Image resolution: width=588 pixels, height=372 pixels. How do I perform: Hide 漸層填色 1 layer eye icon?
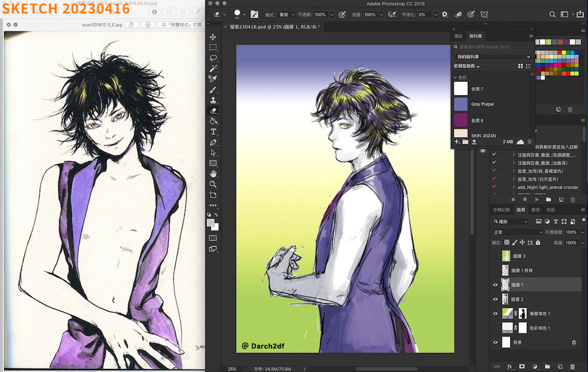496,313
